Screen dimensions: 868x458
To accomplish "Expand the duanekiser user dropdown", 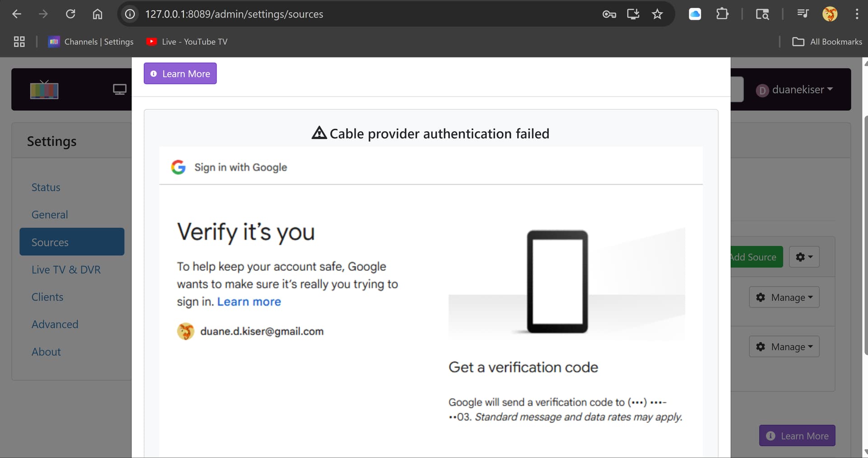I will point(795,90).
